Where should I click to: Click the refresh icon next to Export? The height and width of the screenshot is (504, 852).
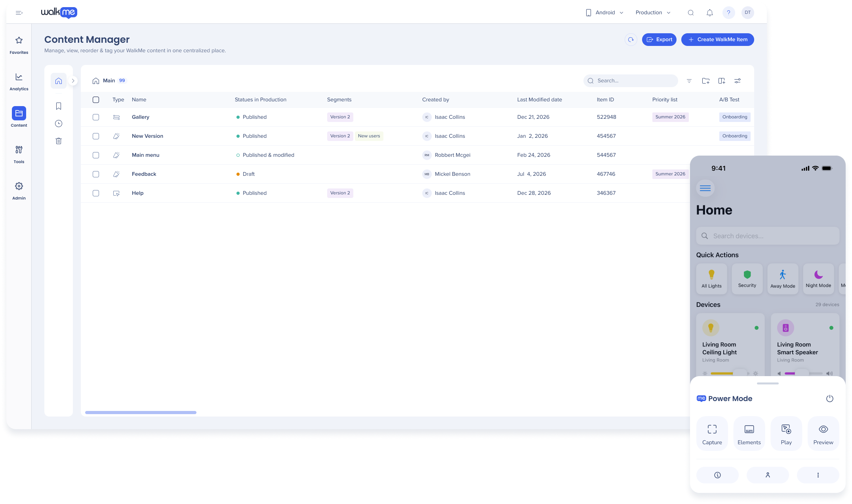(x=631, y=40)
